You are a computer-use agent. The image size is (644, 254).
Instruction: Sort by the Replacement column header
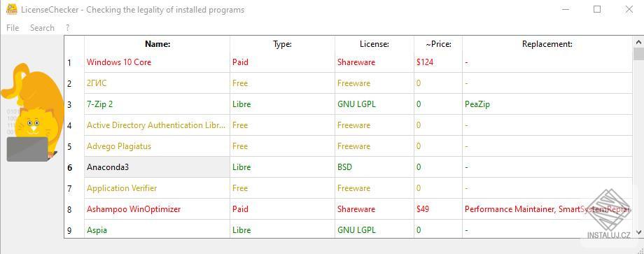tap(547, 44)
